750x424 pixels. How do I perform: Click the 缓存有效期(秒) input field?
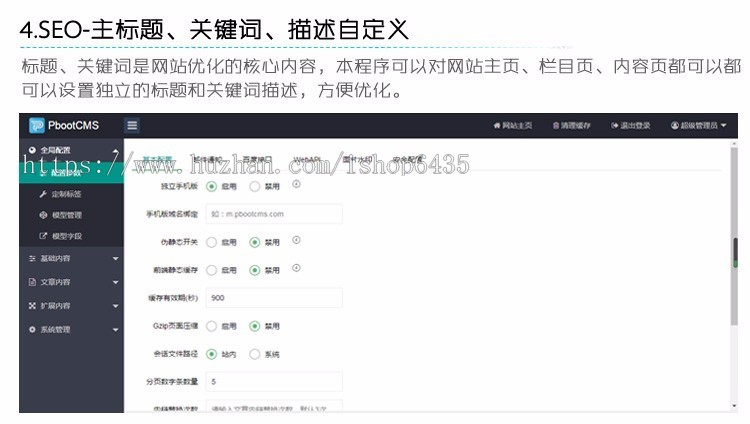coord(274,298)
